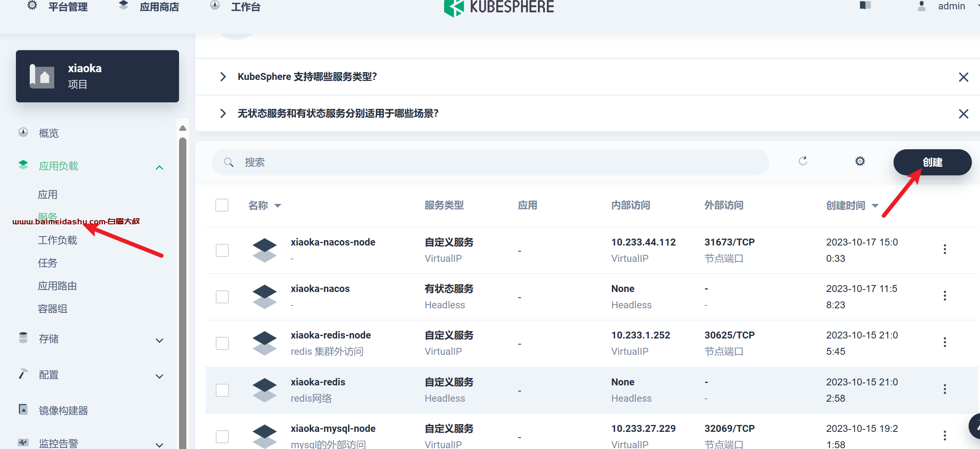Click the 监控告警 monitor icon
The height and width of the screenshot is (449, 980).
point(23,442)
